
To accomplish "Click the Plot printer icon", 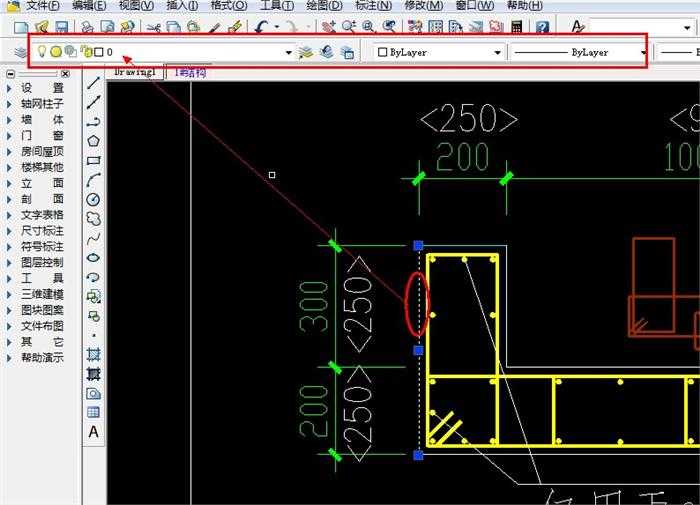I will [87, 28].
